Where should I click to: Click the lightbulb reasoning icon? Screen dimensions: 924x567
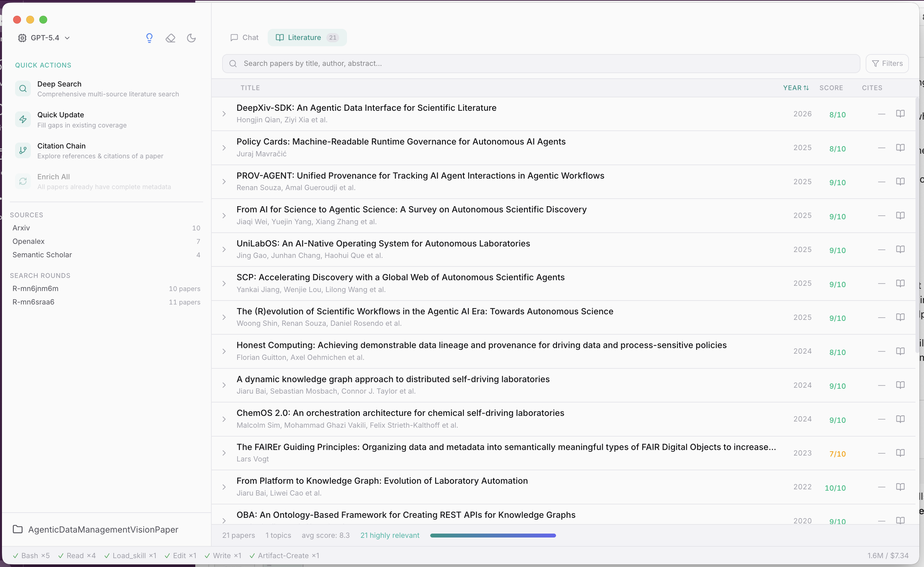149,38
